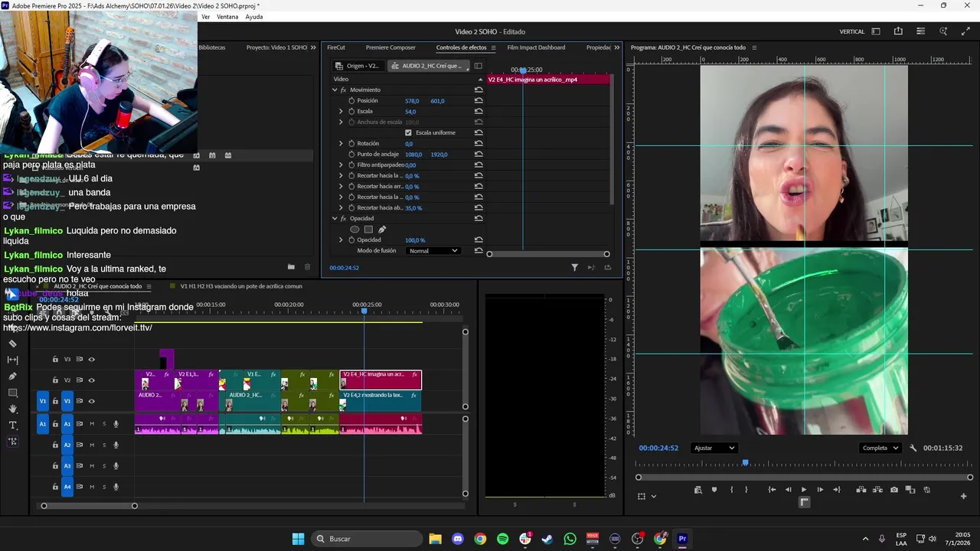Show overflow panel tabs in effects panel
This screenshot has width=980, height=551.
tap(617, 47)
